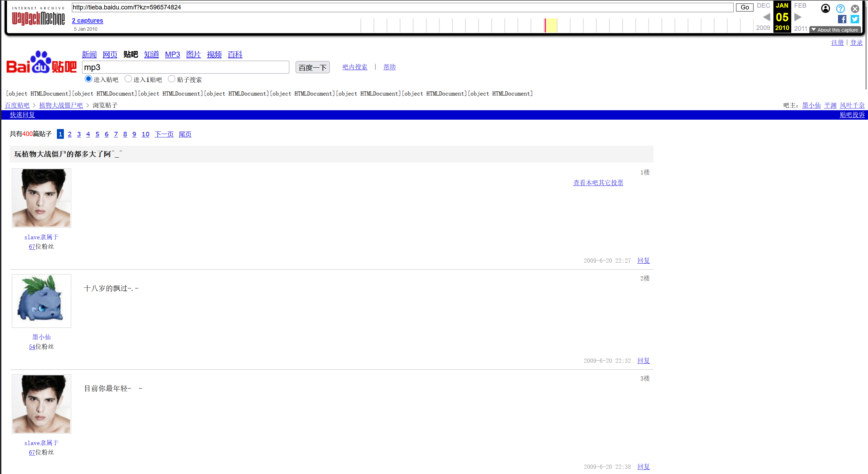Screen dimensions: 868x474
Task: Expand About this capture dropdown
Action: tap(834, 30)
